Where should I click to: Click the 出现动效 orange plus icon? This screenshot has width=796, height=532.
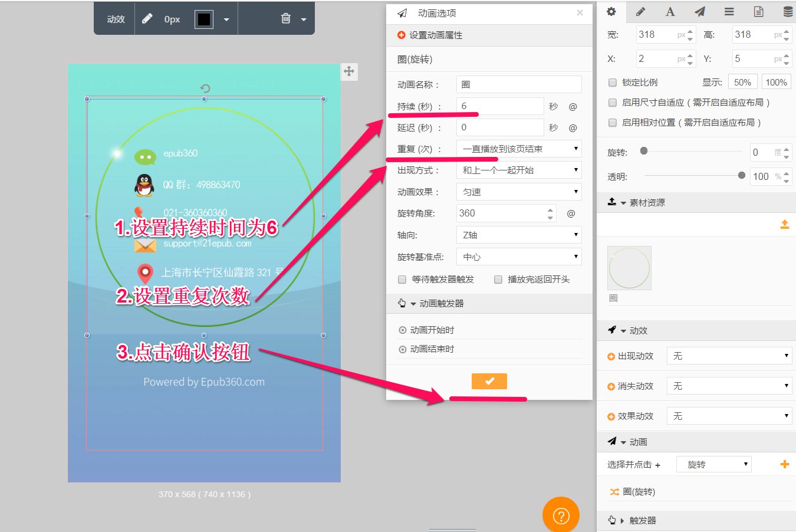tap(611, 356)
